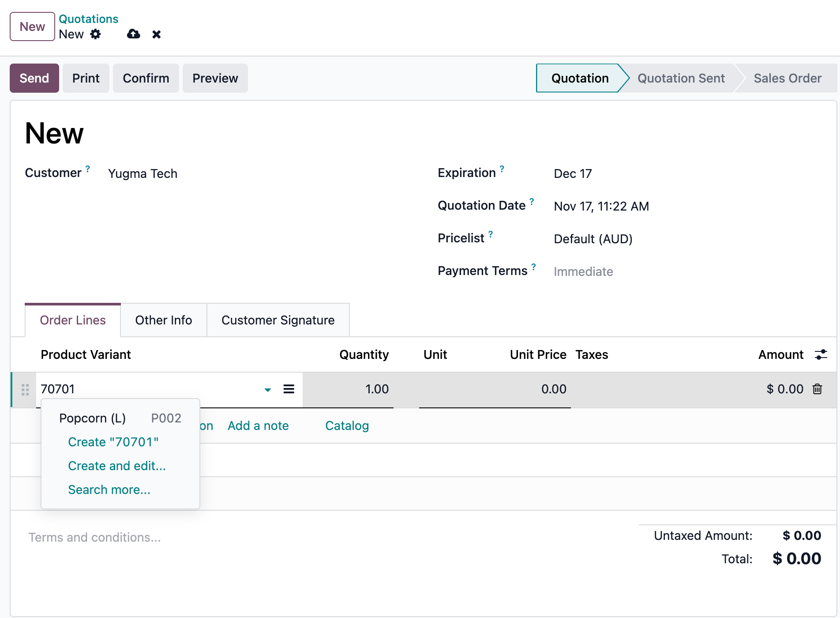
Task: Open internal link icon beside product field
Action: point(289,389)
